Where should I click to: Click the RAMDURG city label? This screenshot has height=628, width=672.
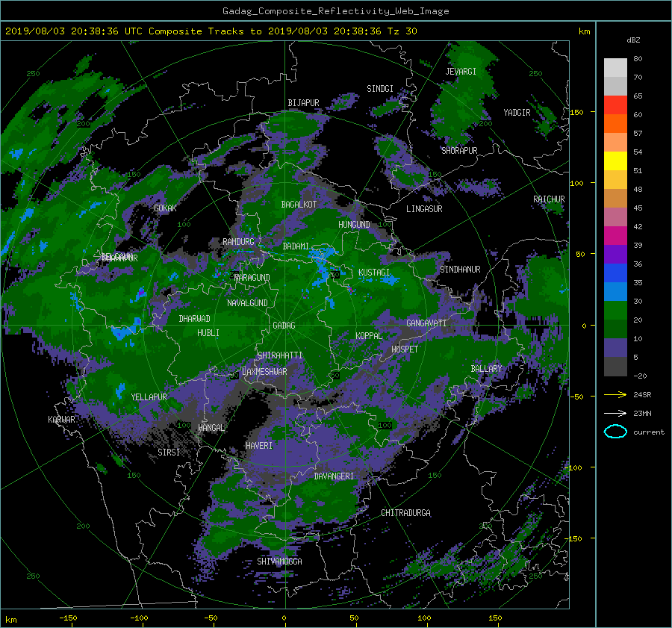[238, 242]
